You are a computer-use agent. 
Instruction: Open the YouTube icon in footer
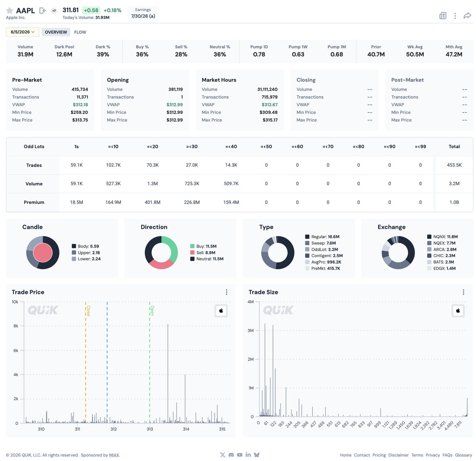pos(240,455)
